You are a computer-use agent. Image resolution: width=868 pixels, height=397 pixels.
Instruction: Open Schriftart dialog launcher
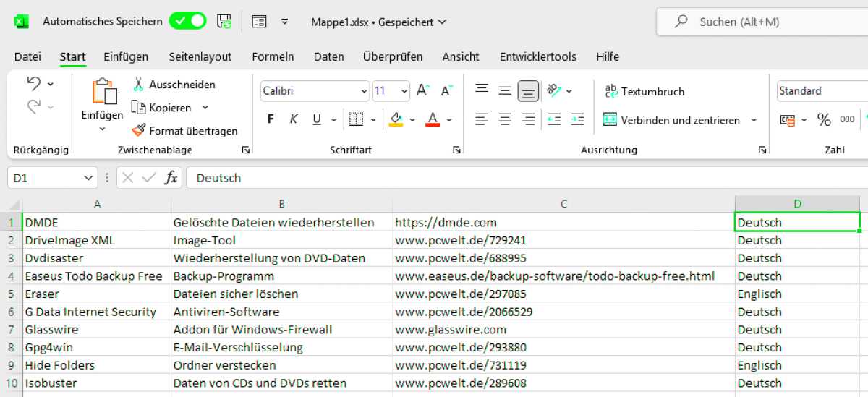(x=456, y=150)
